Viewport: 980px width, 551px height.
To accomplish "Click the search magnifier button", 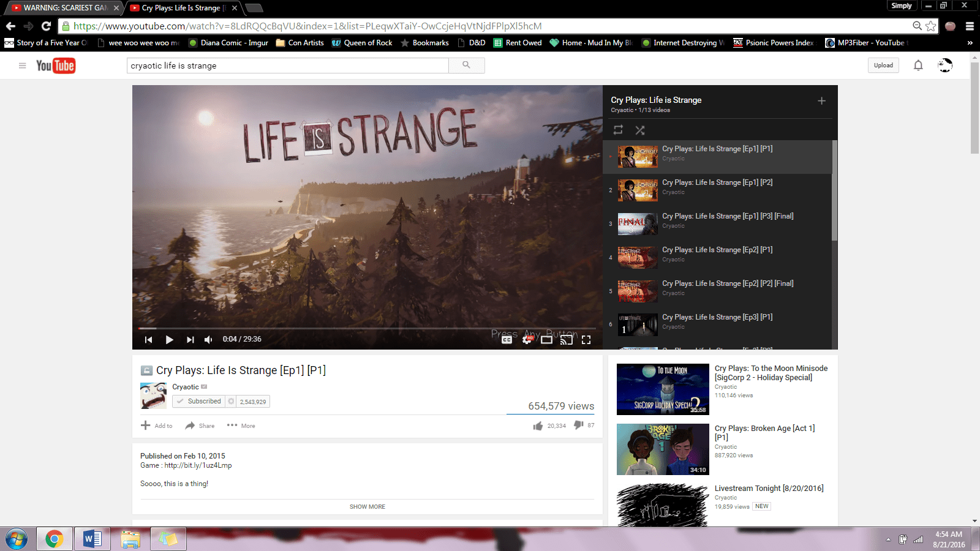I will pos(466,66).
